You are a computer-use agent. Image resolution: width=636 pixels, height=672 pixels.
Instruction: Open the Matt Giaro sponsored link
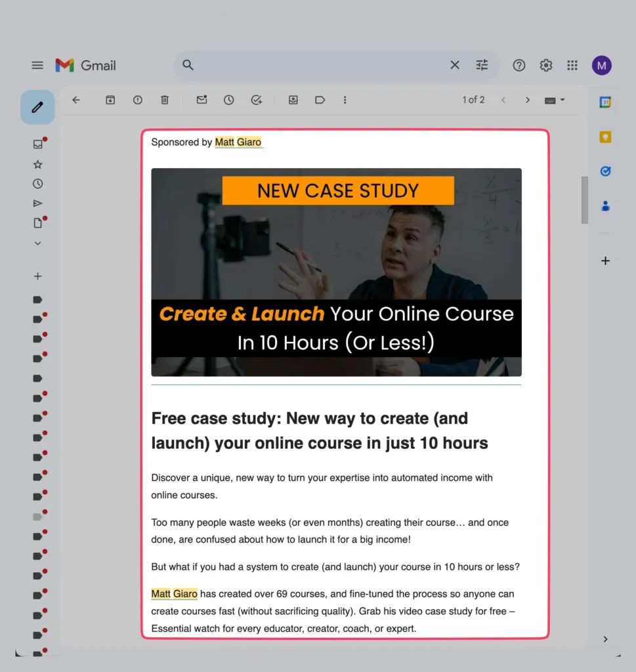click(239, 142)
